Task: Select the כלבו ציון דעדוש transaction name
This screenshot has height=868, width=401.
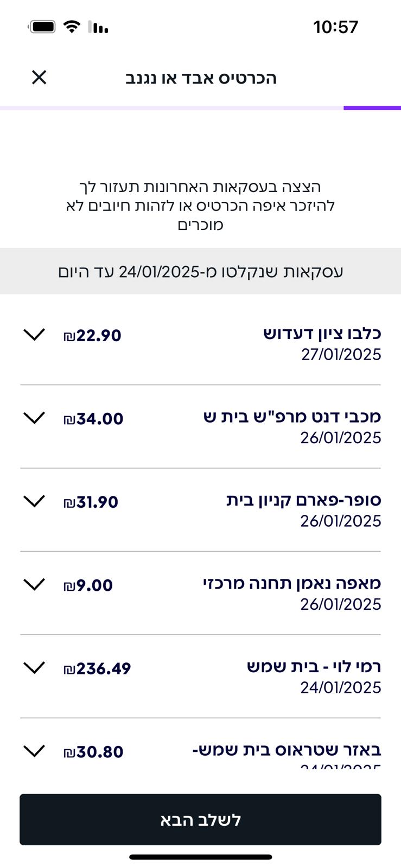Action: [x=322, y=333]
